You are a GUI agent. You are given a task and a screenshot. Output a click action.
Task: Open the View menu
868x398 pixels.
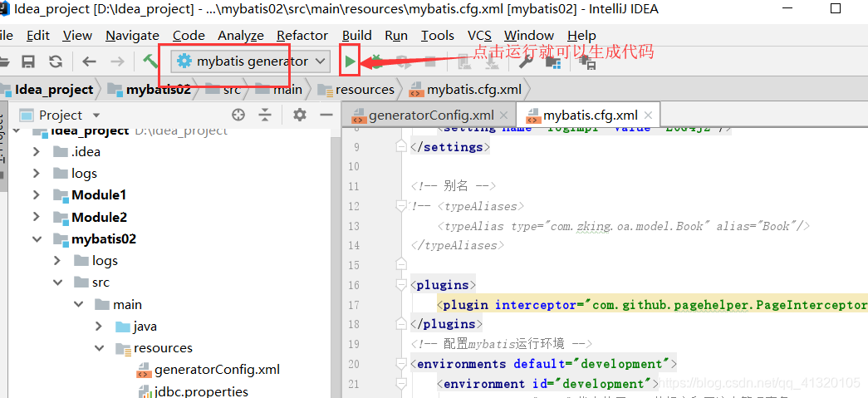tap(77, 36)
